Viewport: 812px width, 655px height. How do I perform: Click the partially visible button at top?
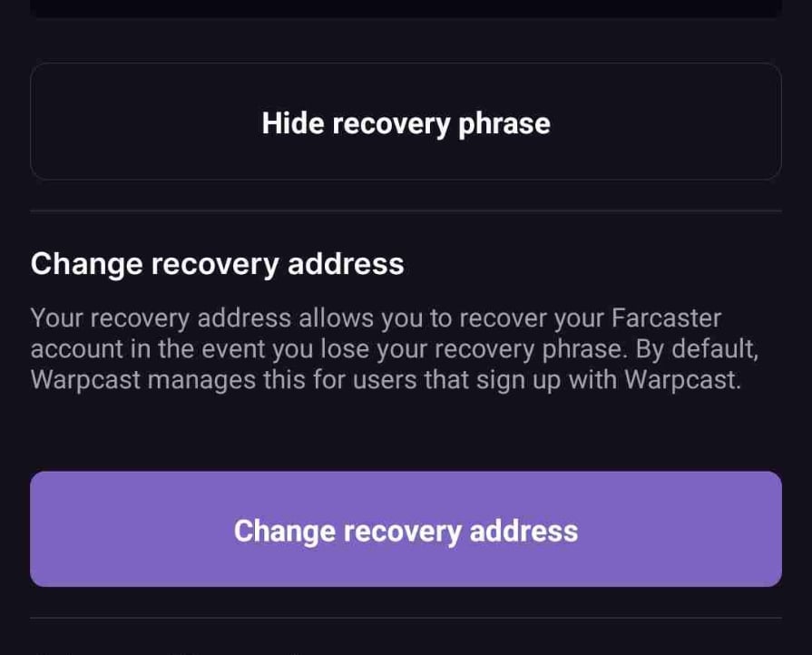click(x=406, y=7)
